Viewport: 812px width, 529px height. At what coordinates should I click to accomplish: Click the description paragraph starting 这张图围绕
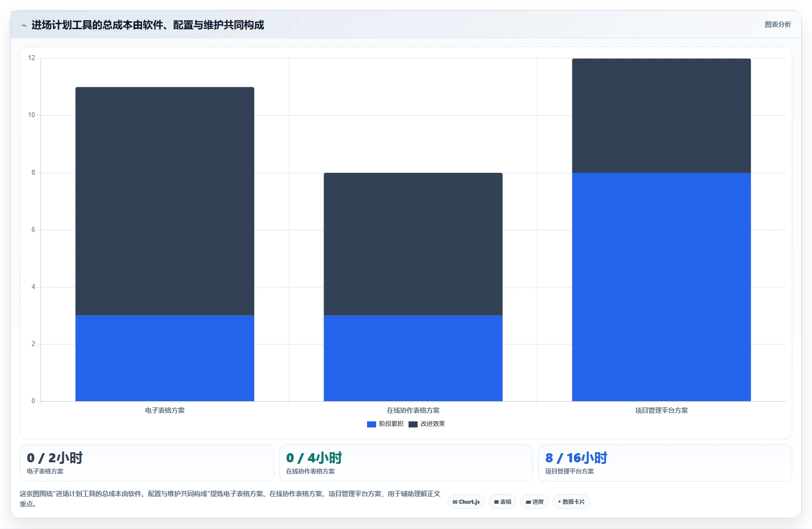230,499
